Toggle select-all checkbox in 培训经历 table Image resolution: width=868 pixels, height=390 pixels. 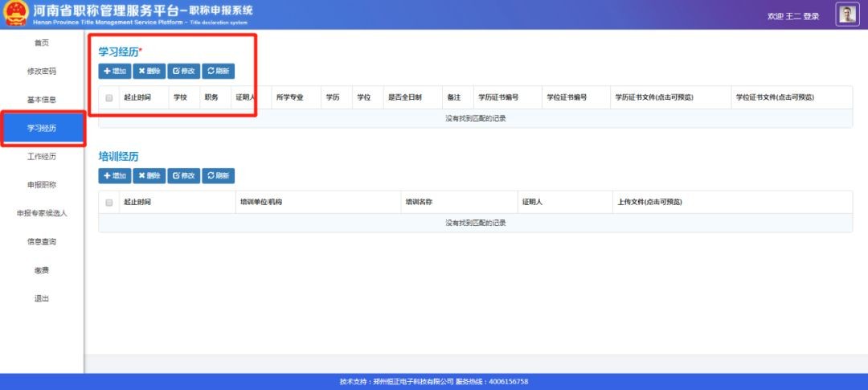(109, 202)
